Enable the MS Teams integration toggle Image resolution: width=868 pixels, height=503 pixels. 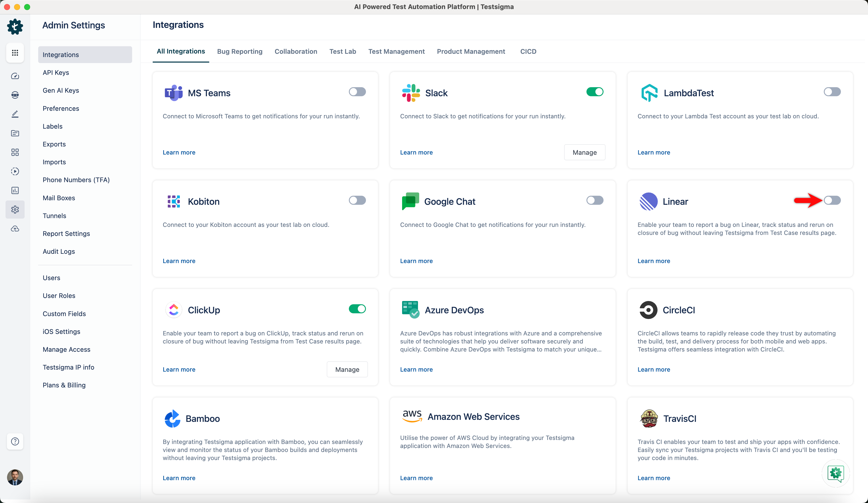click(357, 92)
